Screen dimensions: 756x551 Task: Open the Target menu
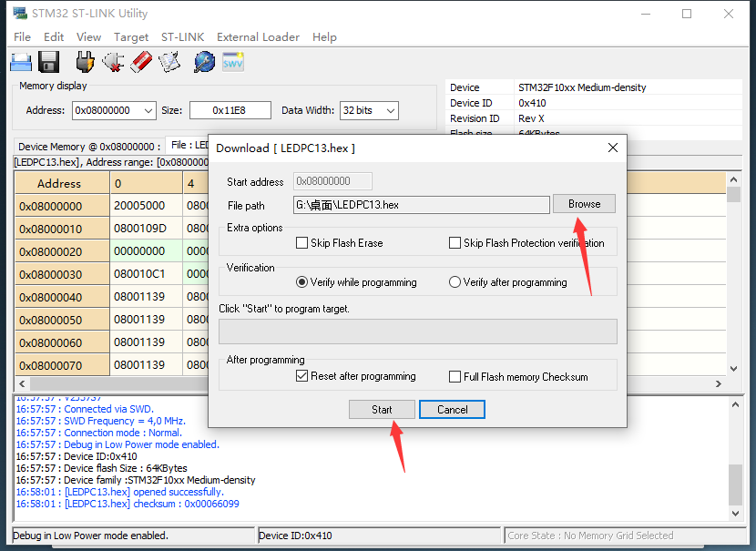[x=131, y=37]
